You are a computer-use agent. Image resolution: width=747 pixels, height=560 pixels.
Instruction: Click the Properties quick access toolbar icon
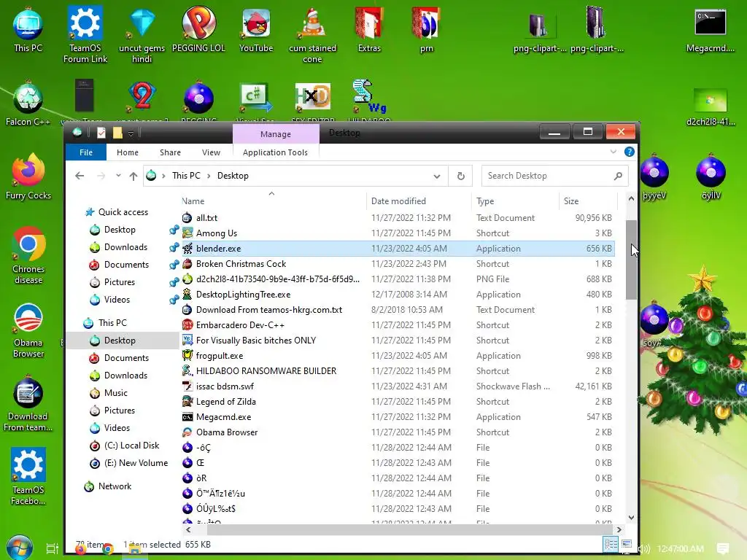pyautogui.click(x=101, y=133)
